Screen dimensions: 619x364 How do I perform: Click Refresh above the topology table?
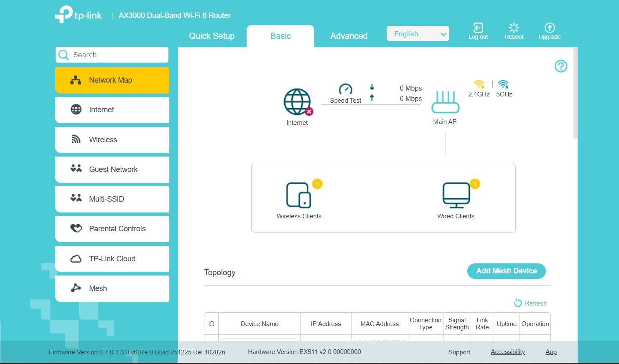530,303
